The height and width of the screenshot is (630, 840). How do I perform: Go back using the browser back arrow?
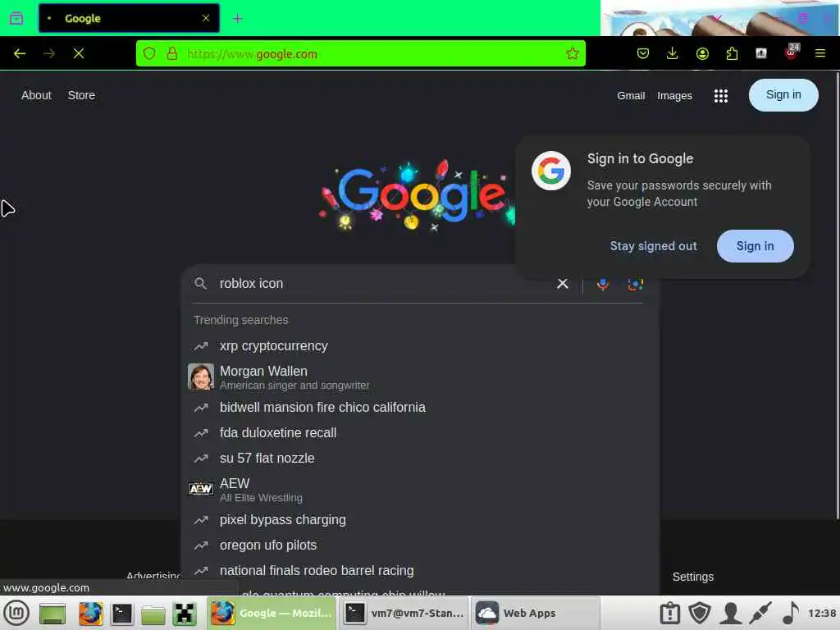point(20,53)
